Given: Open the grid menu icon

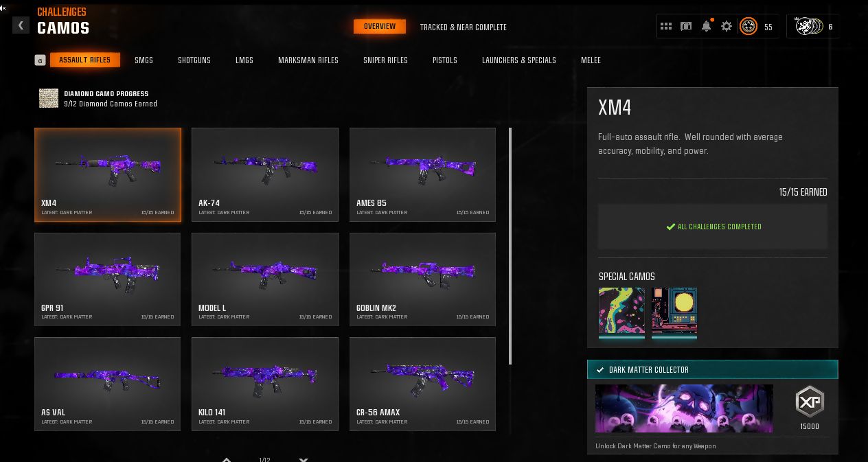Looking at the screenshot, I should click(x=665, y=27).
